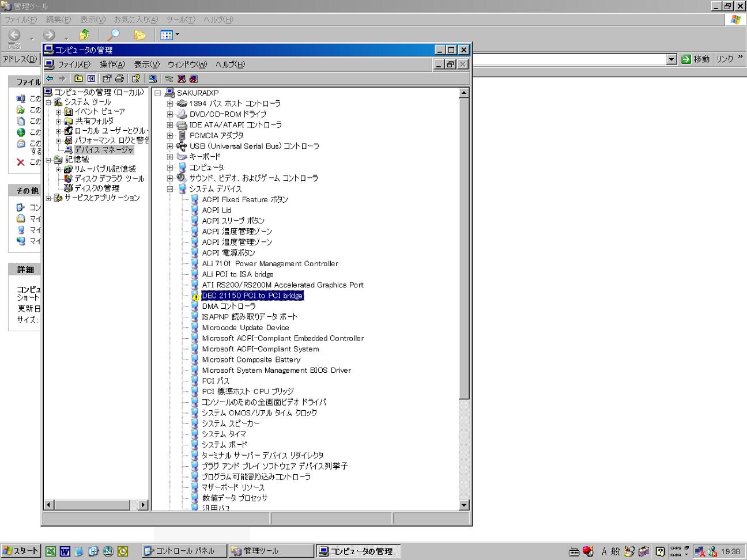Click the Help toolbar icon
The image size is (747, 560).
click(x=136, y=78)
